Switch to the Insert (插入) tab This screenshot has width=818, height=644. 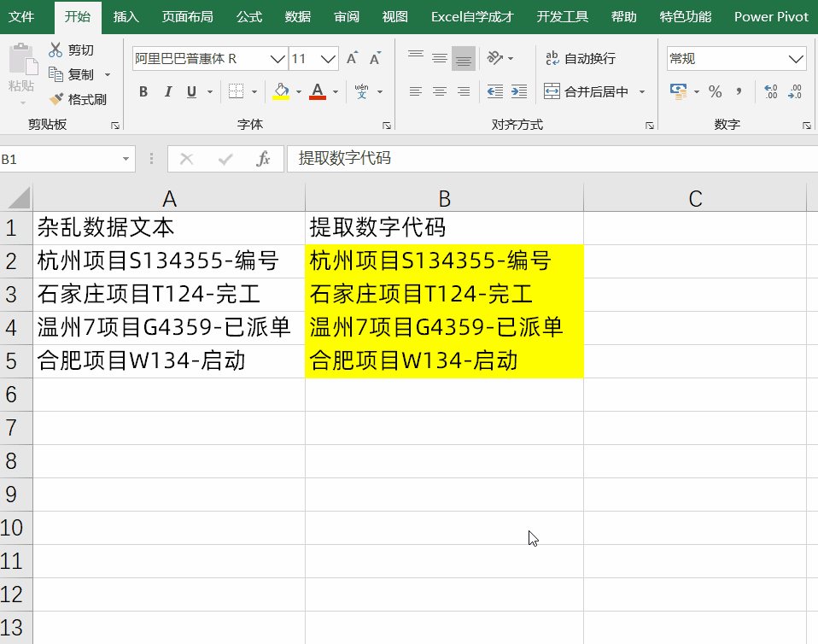pos(126,17)
